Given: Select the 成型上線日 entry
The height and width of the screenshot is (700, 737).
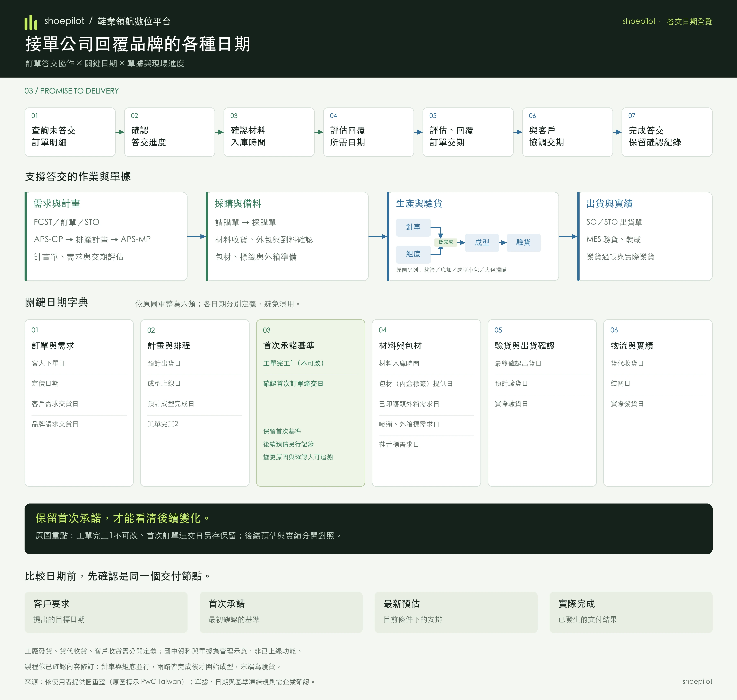Looking at the screenshot, I should pos(164,384).
